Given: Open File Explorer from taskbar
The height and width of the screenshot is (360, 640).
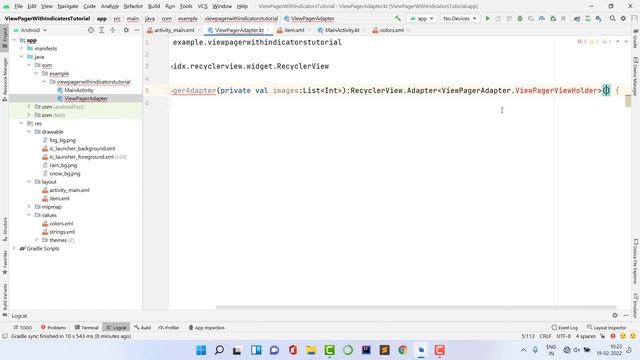Looking at the screenshot, I should click(x=311, y=350).
